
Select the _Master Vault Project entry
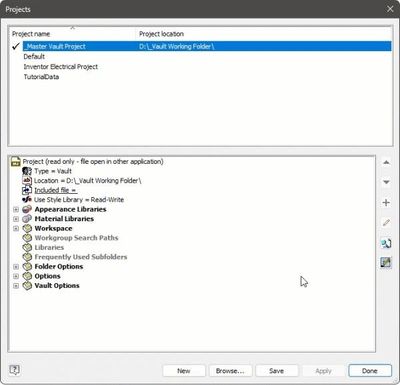click(x=55, y=46)
